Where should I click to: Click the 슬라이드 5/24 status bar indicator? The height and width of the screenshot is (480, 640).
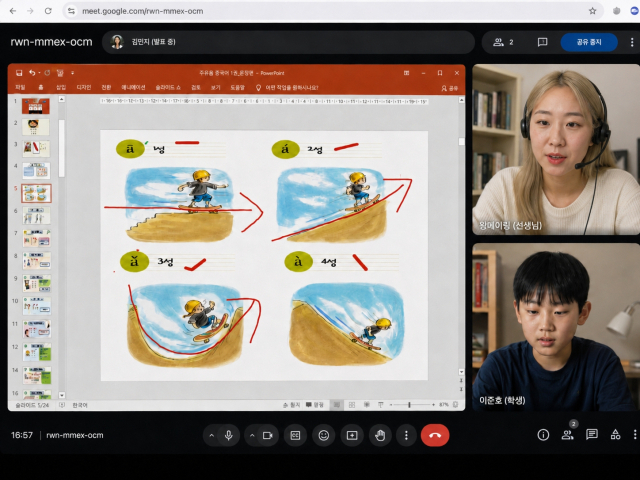(32, 405)
